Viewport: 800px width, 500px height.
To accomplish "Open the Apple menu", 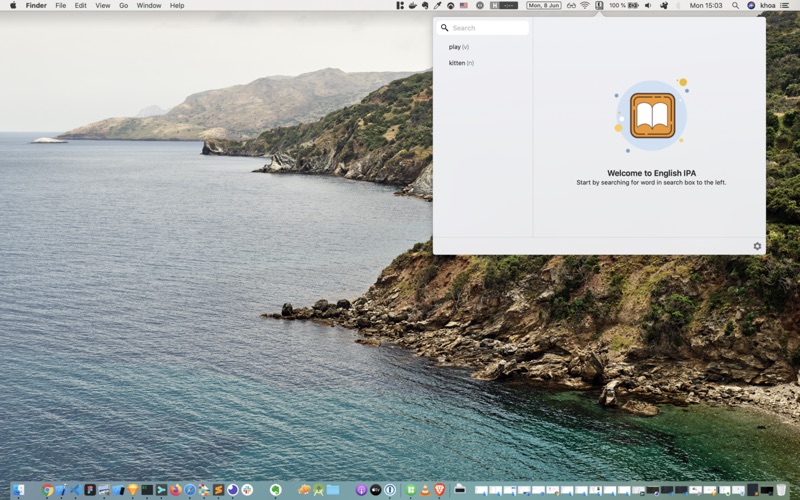I will (x=13, y=6).
